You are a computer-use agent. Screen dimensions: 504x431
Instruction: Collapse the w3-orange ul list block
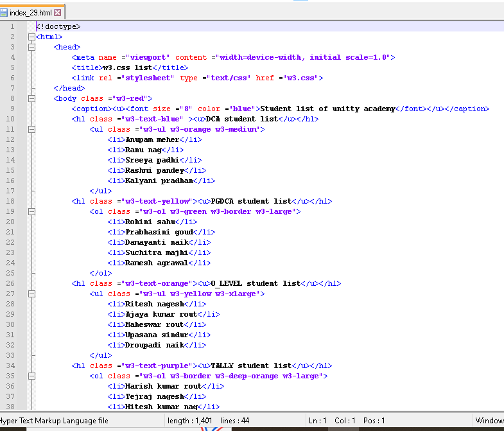[31, 129]
